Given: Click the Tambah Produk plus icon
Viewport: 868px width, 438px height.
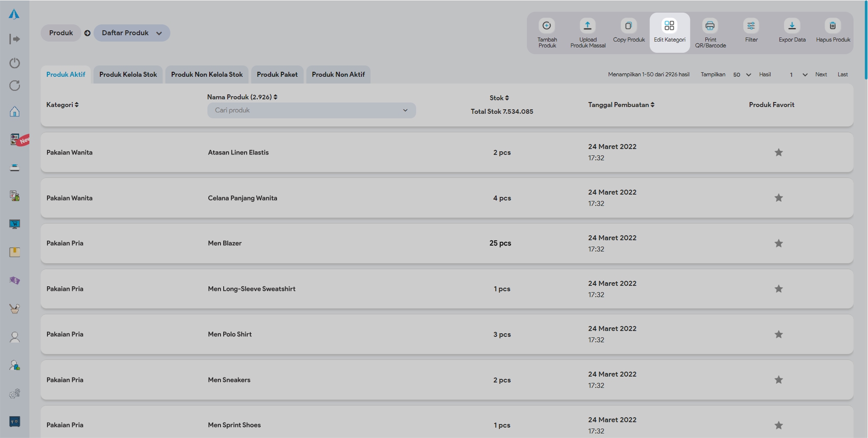Looking at the screenshot, I should tap(547, 26).
